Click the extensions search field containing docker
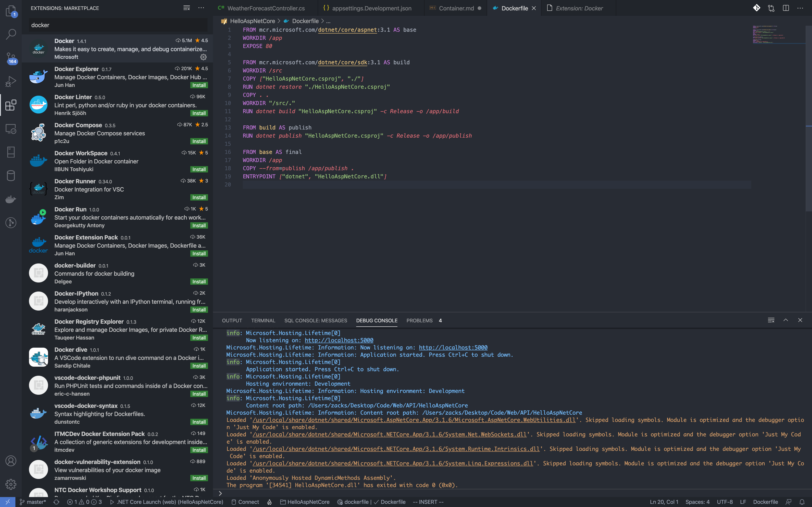 tap(117, 25)
